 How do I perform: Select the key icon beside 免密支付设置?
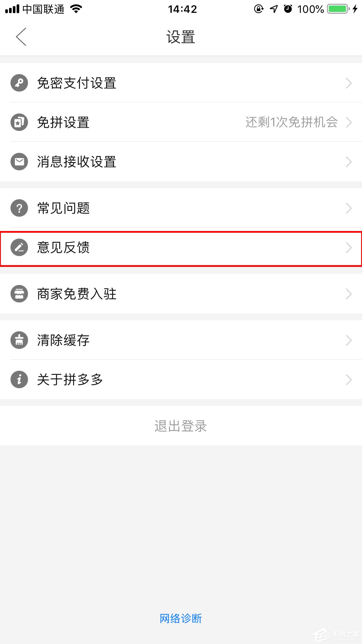tap(19, 83)
